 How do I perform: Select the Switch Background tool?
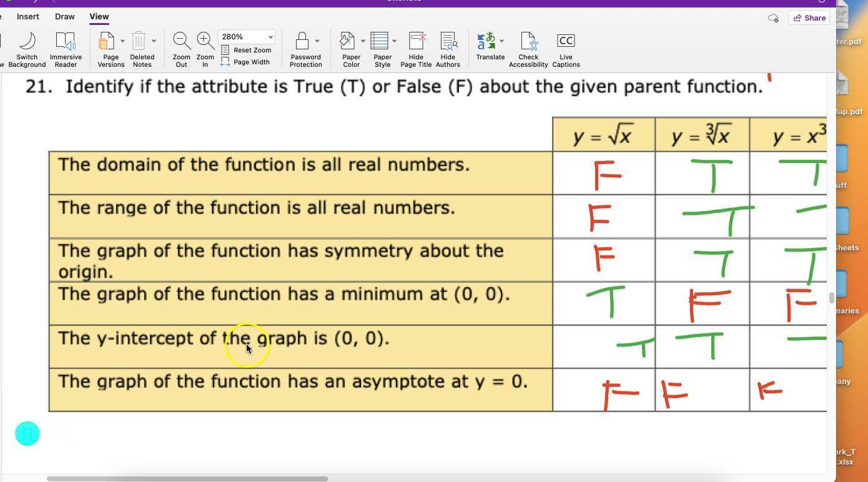(26, 47)
